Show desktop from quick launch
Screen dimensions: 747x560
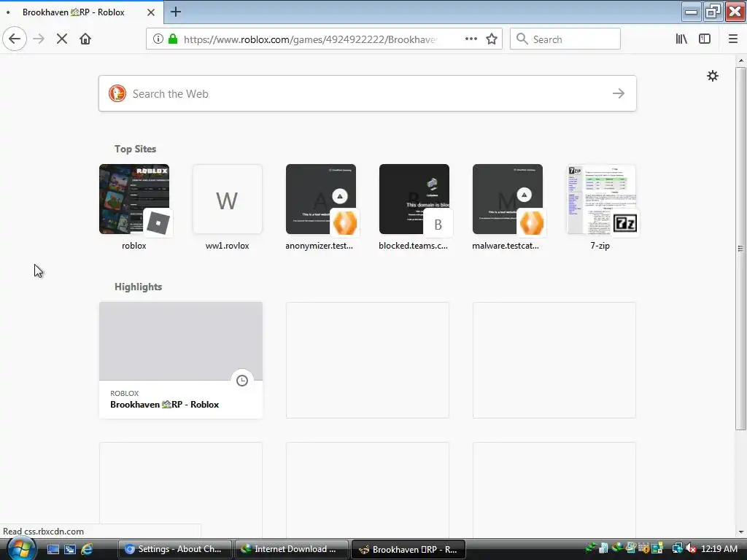tap(53, 549)
